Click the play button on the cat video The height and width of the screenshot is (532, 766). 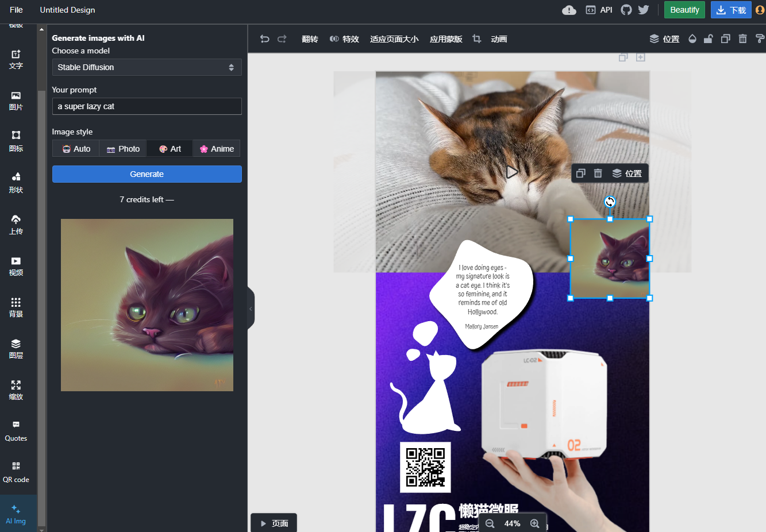[x=512, y=171]
